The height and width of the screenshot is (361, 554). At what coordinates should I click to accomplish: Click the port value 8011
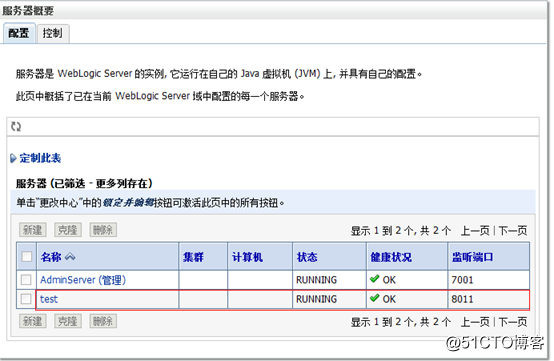(462, 299)
